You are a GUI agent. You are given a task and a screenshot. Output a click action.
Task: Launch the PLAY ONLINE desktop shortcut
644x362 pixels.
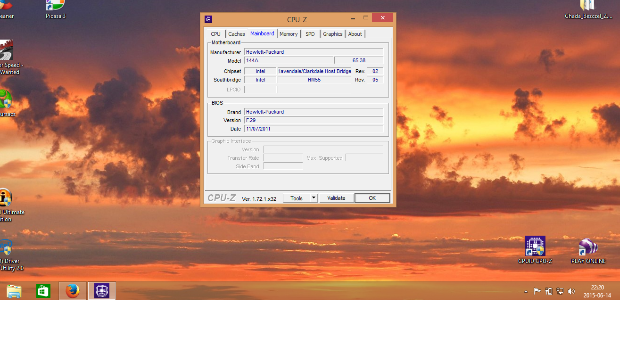(x=588, y=251)
